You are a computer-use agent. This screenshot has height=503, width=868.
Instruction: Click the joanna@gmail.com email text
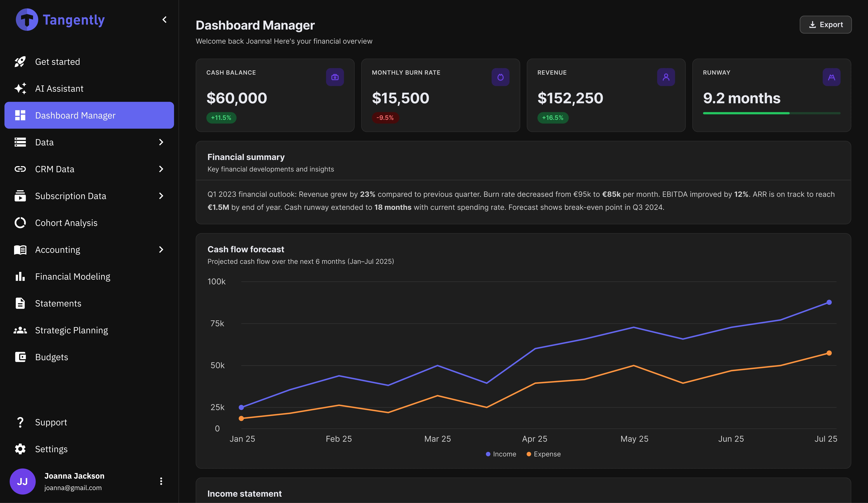pos(73,488)
